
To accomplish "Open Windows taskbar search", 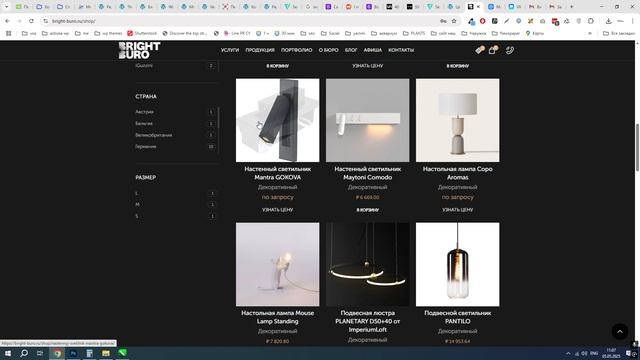I will pos(24,353).
